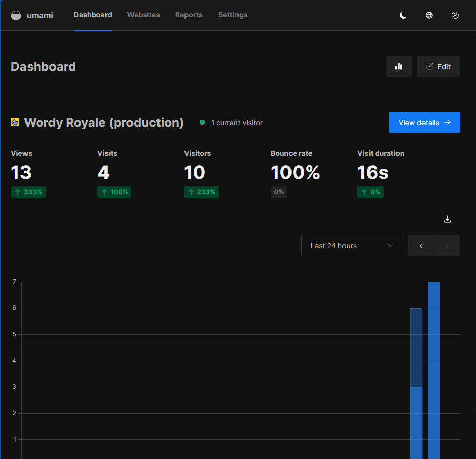Open the user profile menu
Image resolution: width=476 pixels, height=459 pixels.
pos(455,15)
